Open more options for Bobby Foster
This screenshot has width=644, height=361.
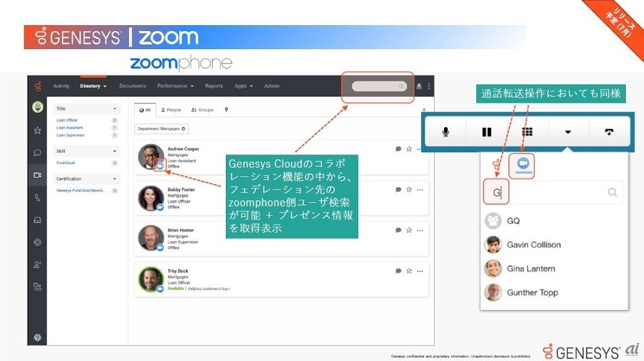tap(419, 190)
